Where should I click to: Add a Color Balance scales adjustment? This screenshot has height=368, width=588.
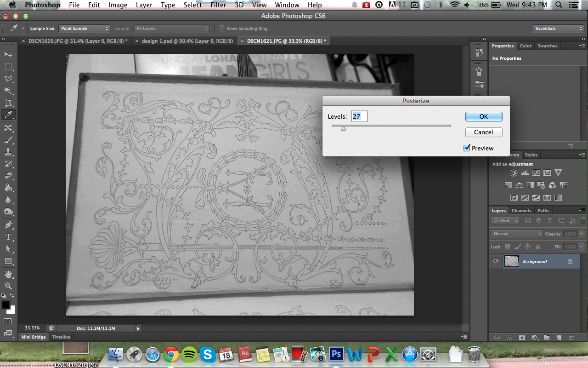(520, 185)
